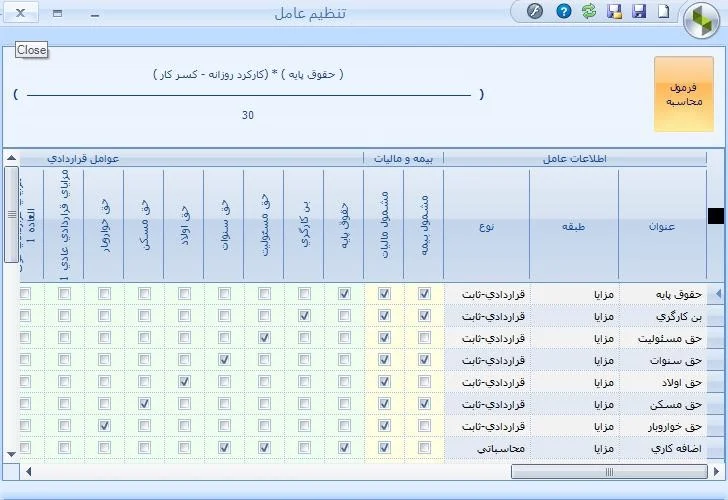Click the طبقه column header
The image size is (728, 500).
[574, 224]
